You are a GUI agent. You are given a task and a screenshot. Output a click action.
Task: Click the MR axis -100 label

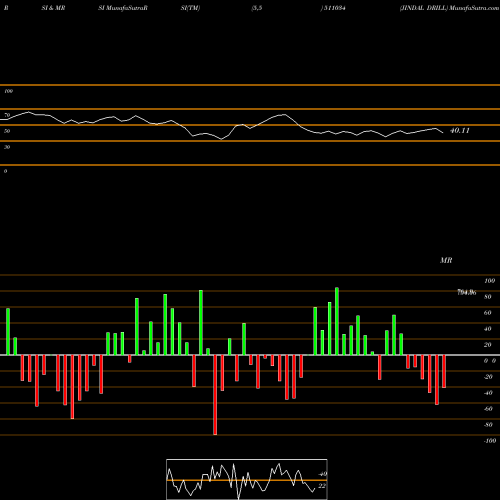coord(490,441)
